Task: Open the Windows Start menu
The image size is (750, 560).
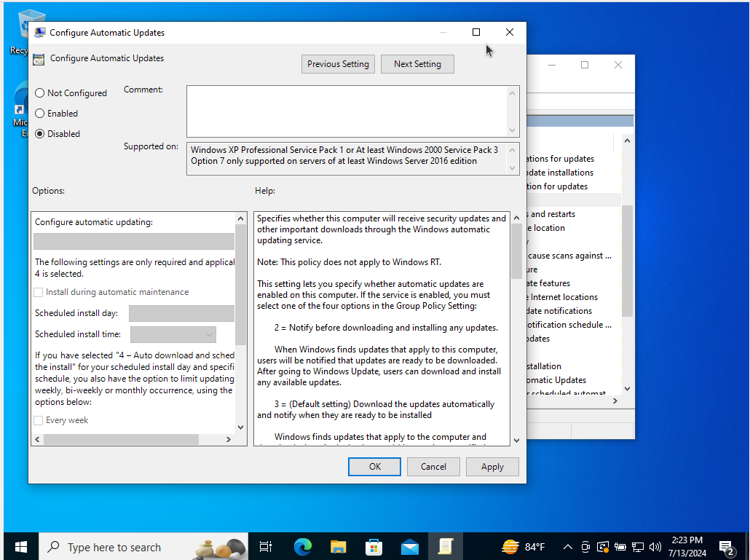Action: point(21,547)
